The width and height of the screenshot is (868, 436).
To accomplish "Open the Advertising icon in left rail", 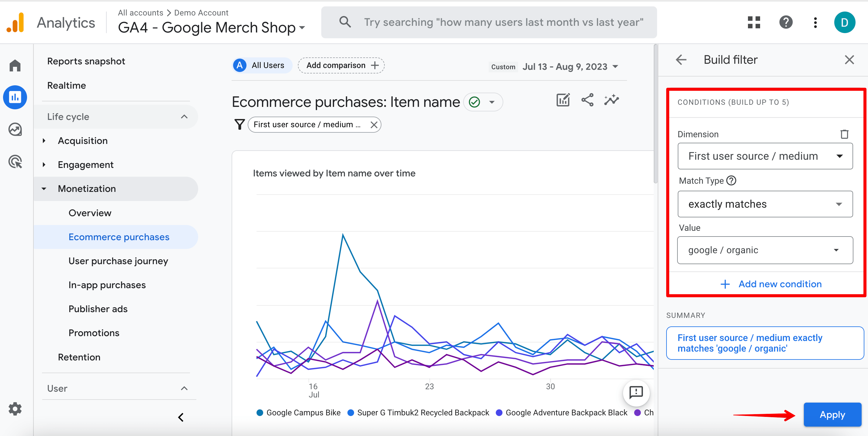I will coord(15,162).
